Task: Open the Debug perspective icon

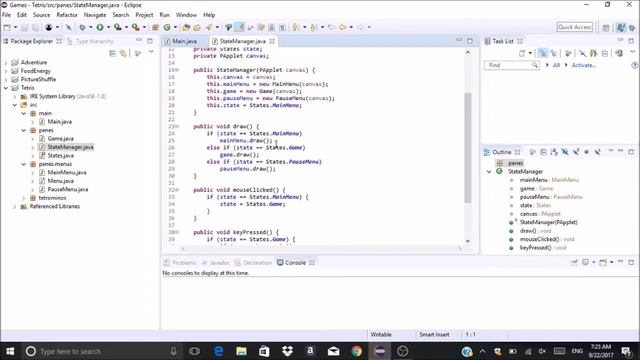Action: (x=632, y=27)
